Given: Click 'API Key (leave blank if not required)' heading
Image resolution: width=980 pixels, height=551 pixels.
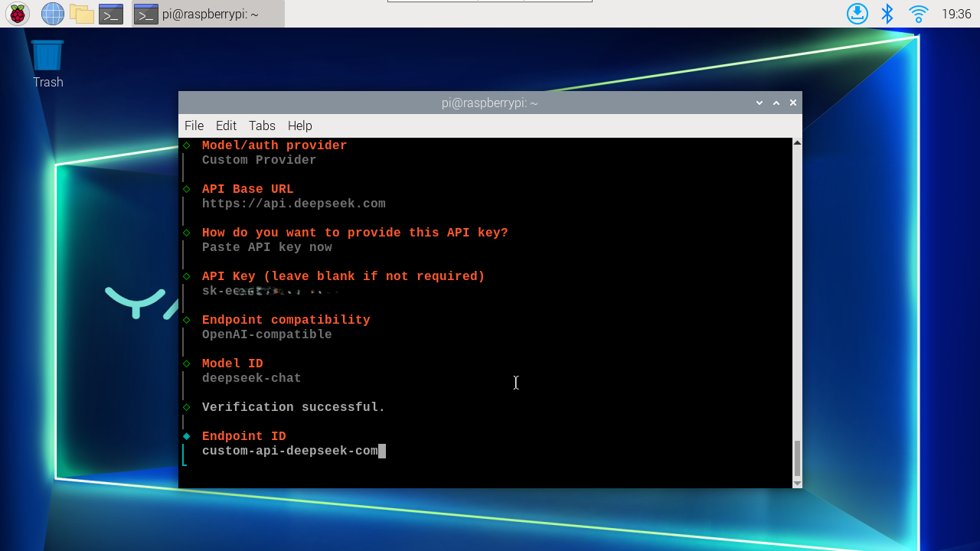Looking at the screenshot, I should click(x=344, y=276).
